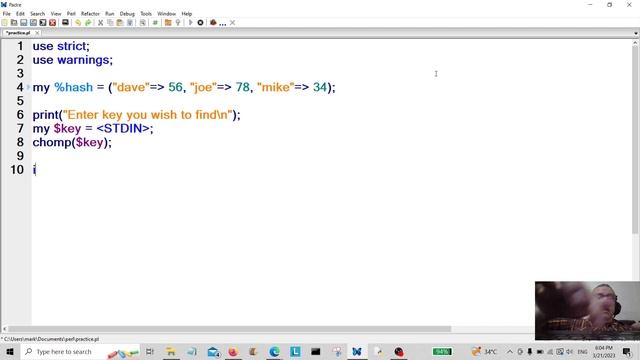Screen dimensions: 640x360
Task: Click the Save As toolbar icon
Action: [x=33, y=23]
